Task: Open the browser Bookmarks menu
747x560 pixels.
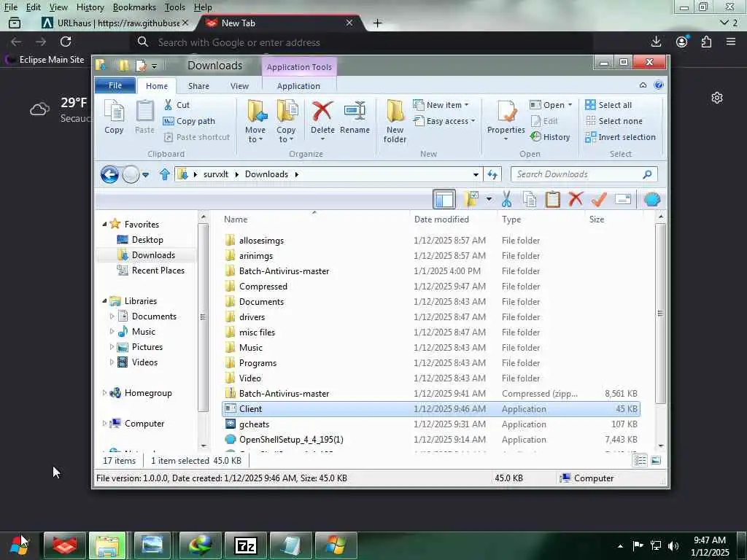Action: tap(134, 7)
